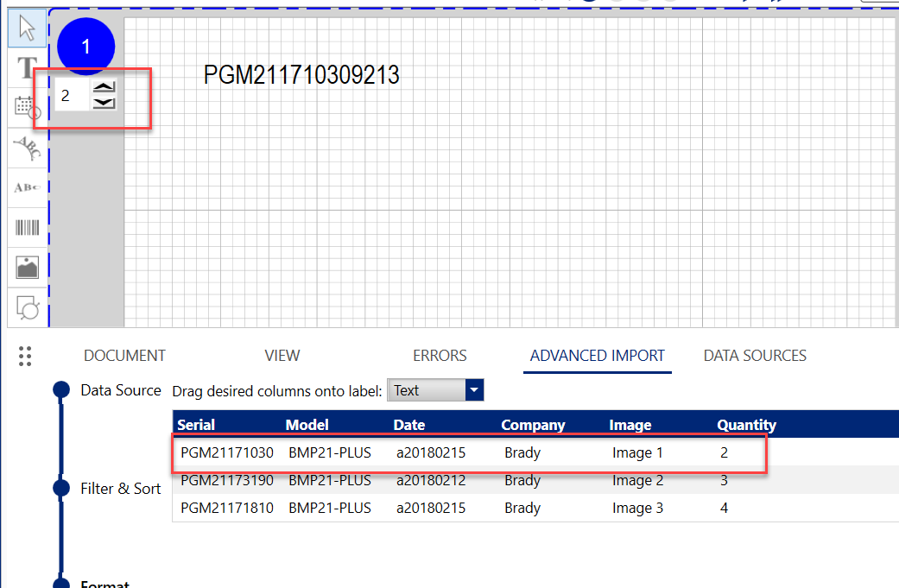Open the Text column type dropdown

(474, 390)
